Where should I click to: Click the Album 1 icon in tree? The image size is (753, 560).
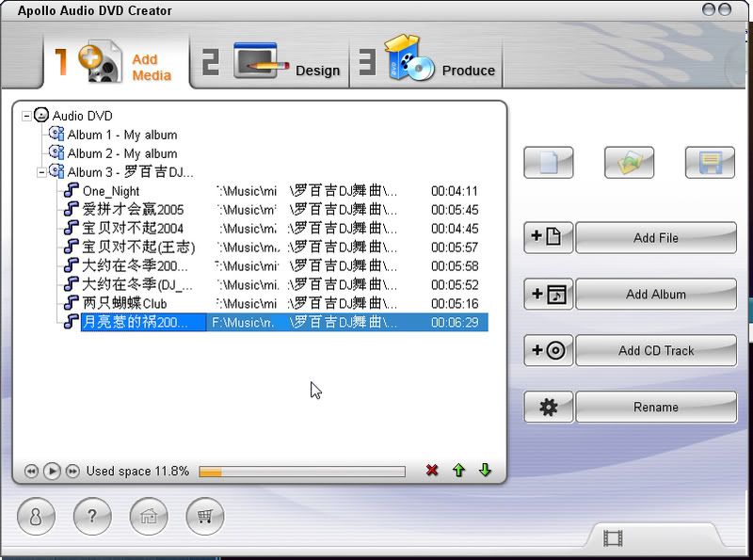coord(56,134)
